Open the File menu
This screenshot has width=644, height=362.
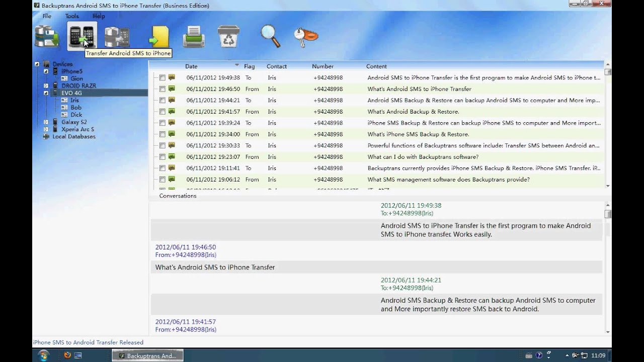pyautogui.click(x=47, y=16)
